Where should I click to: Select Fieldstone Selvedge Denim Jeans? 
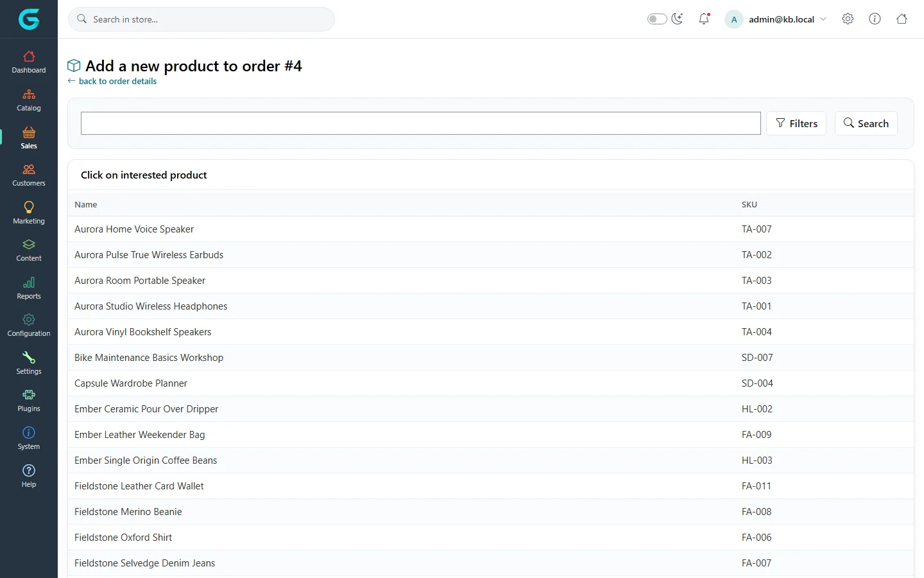[491, 563]
